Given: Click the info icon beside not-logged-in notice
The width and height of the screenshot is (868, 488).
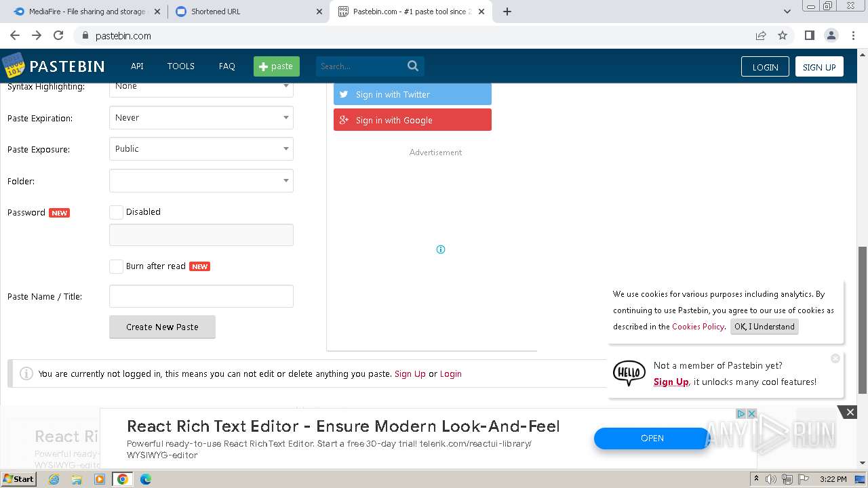Looking at the screenshot, I should pyautogui.click(x=26, y=373).
